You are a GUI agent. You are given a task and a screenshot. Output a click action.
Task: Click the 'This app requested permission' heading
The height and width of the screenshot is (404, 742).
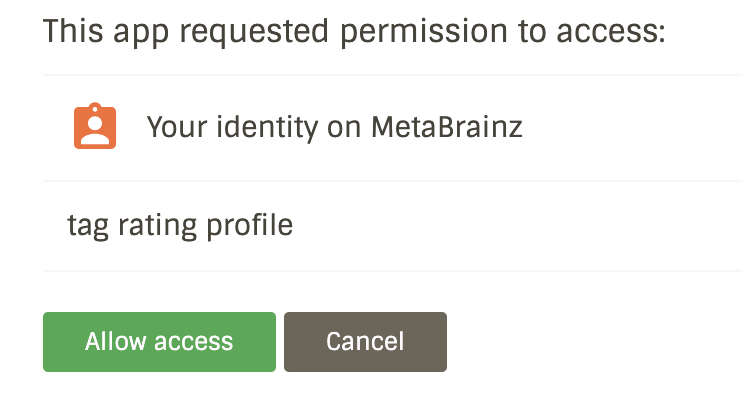354,32
